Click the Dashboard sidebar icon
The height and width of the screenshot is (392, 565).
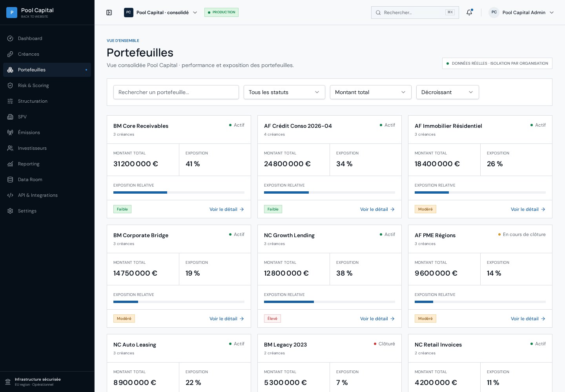pos(10,38)
